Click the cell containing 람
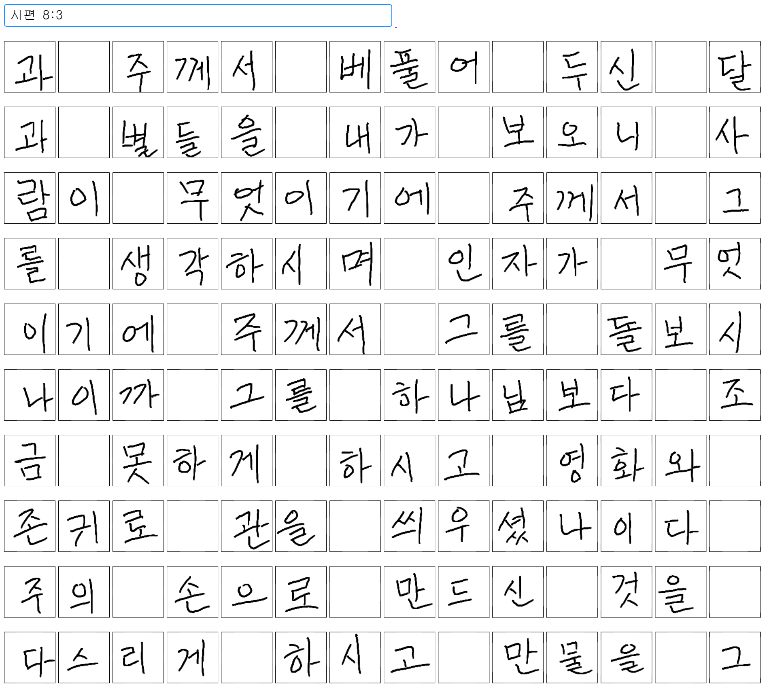 (30, 198)
